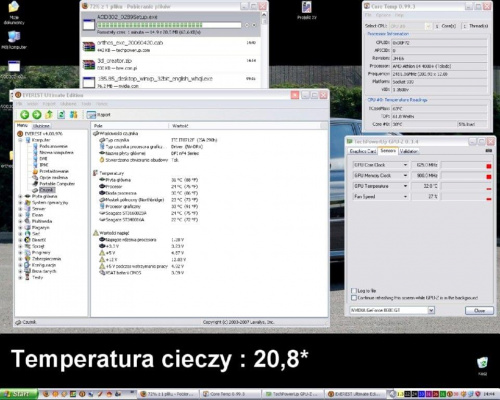Switch to the Menu tab in EVEREST
This screenshot has height=400, width=500.
(22, 125)
